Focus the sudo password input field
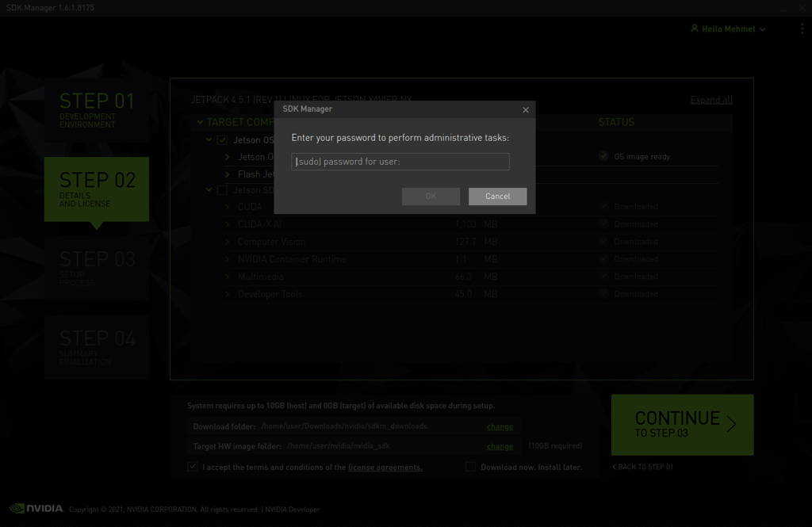812x527 pixels. pyautogui.click(x=400, y=162)
